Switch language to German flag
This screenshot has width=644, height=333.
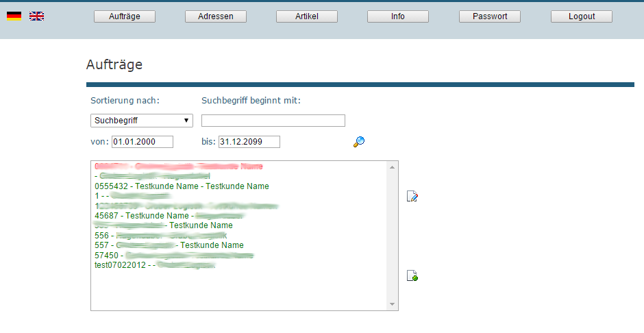tap(14, 16)
